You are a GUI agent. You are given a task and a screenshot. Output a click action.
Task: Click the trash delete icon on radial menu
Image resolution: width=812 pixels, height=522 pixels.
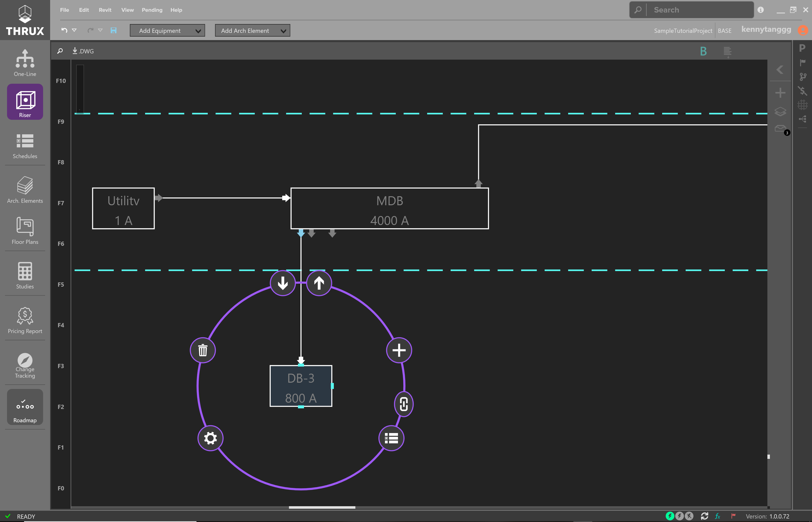click(203, 350)
